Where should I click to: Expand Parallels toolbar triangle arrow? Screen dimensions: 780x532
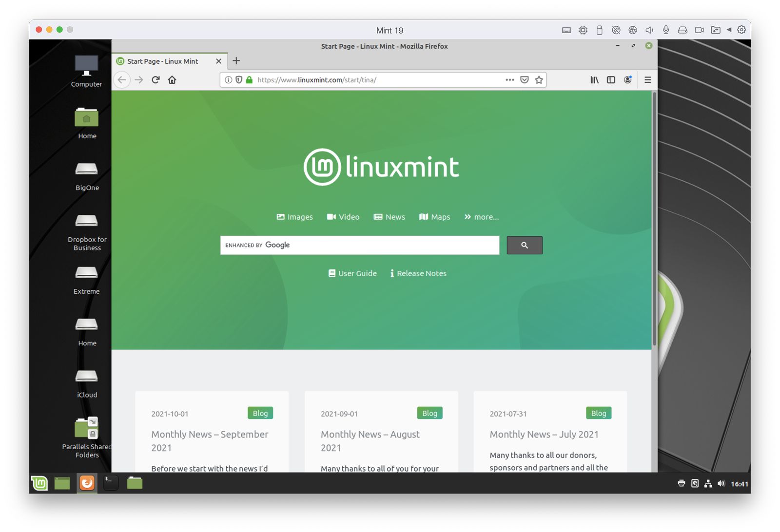(729, 30)
